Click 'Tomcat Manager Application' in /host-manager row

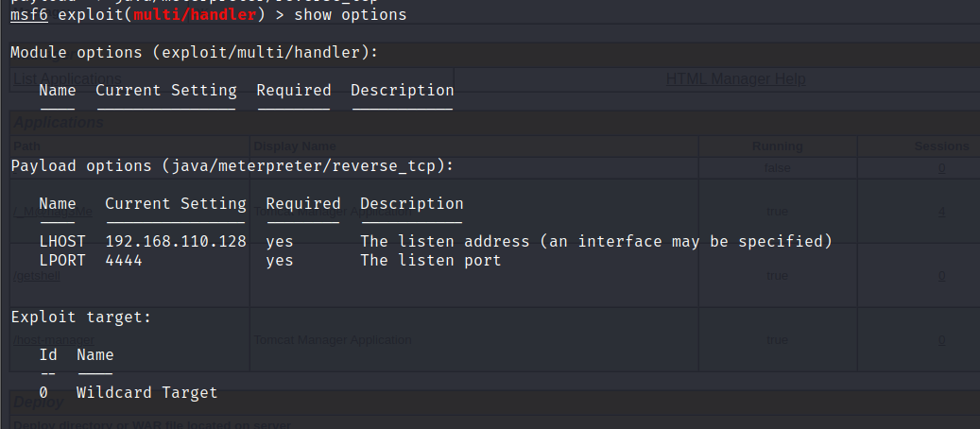click(x=333, y=340)
